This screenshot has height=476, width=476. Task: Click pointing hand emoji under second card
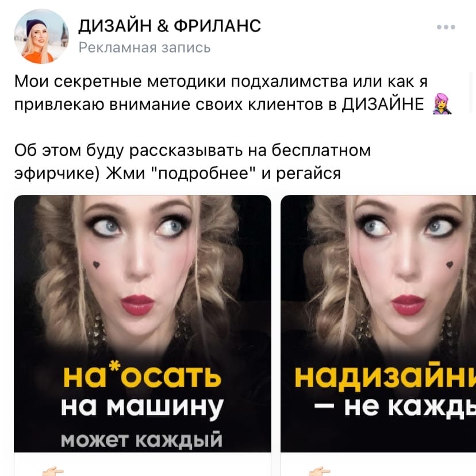320,471
